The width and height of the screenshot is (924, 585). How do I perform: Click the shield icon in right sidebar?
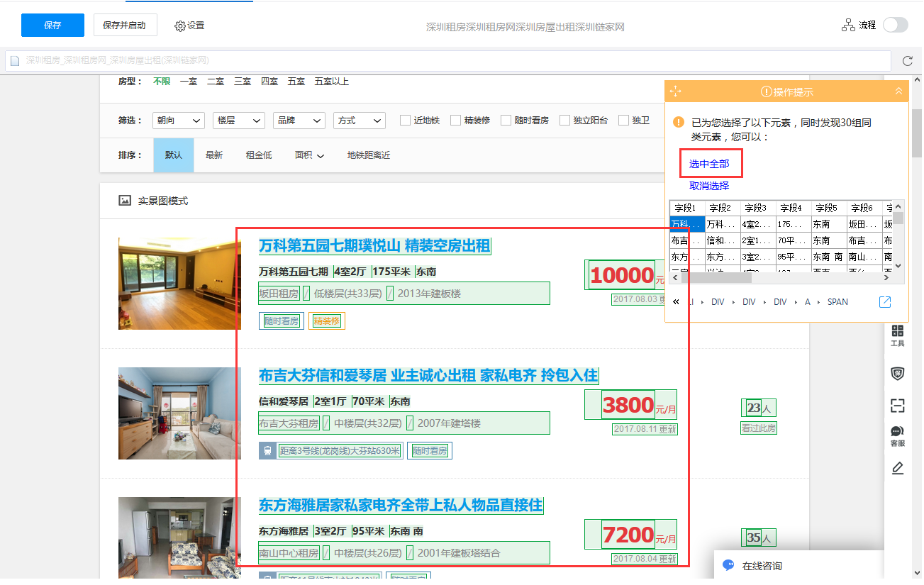[897, 374]
